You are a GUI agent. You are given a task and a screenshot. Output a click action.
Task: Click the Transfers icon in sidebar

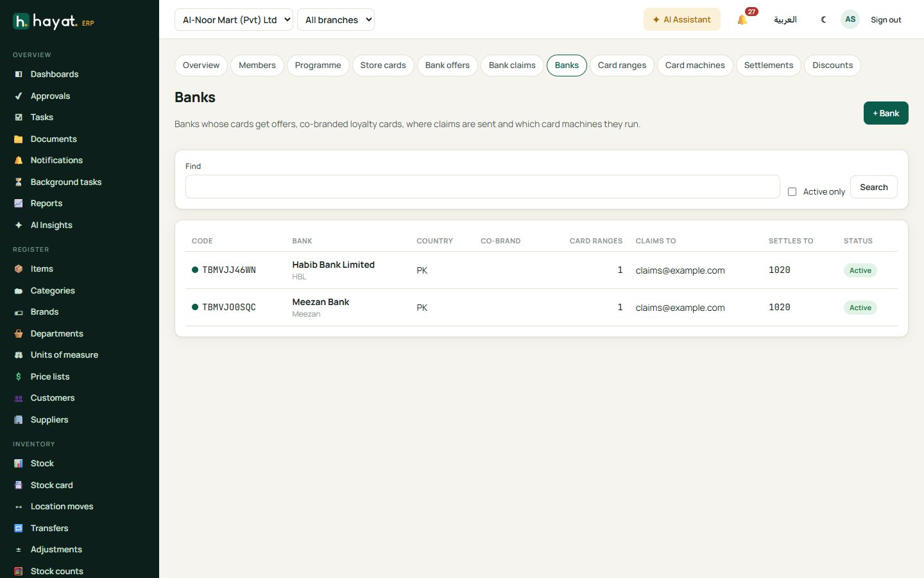coord(19,529)
